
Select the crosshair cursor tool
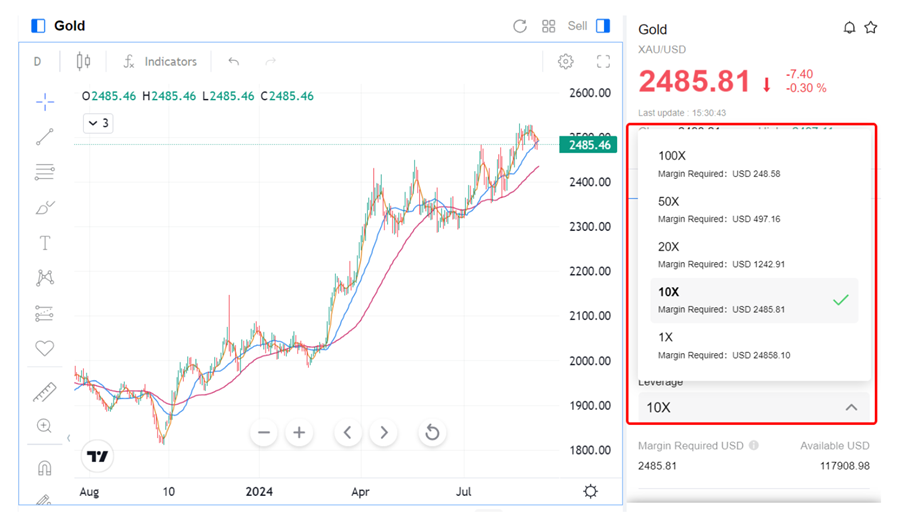click(x=45, y=102)
